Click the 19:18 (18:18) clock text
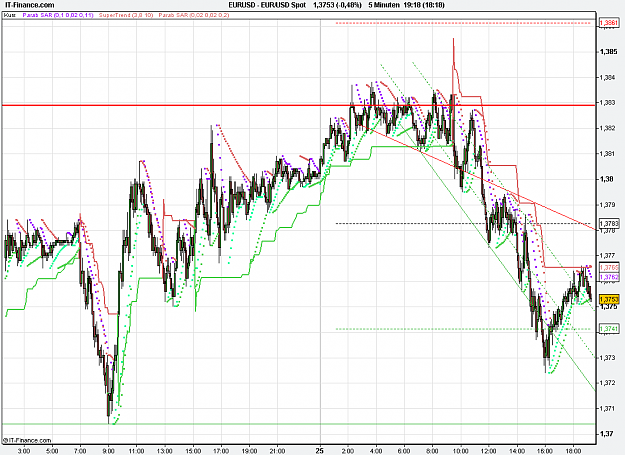625x455 pixels. pos(424,5)
